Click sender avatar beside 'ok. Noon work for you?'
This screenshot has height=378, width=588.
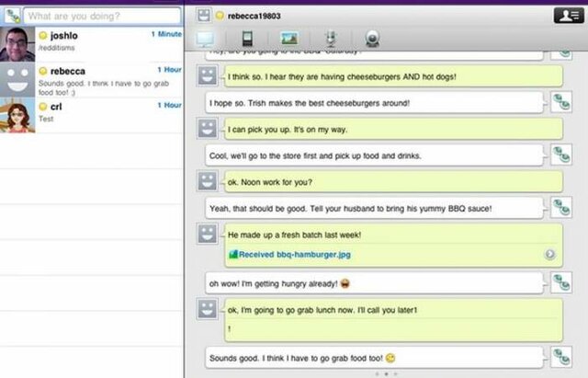coord(208,181)
